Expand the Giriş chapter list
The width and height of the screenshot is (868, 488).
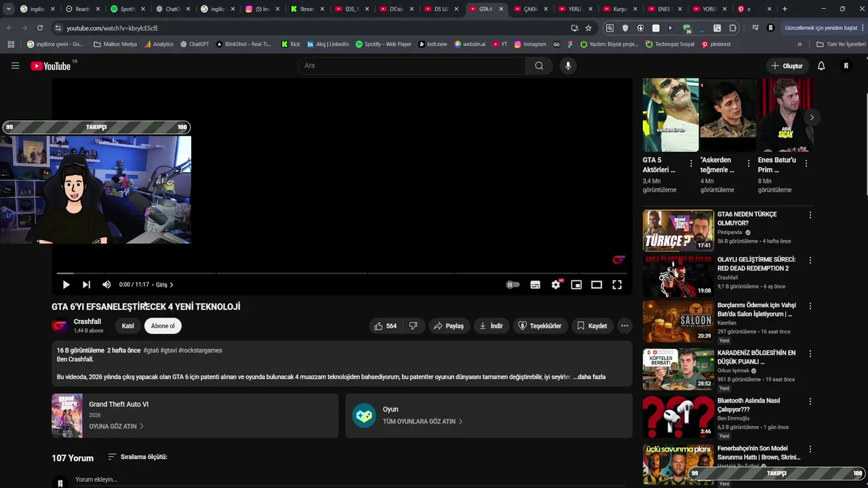pos(165,285)
